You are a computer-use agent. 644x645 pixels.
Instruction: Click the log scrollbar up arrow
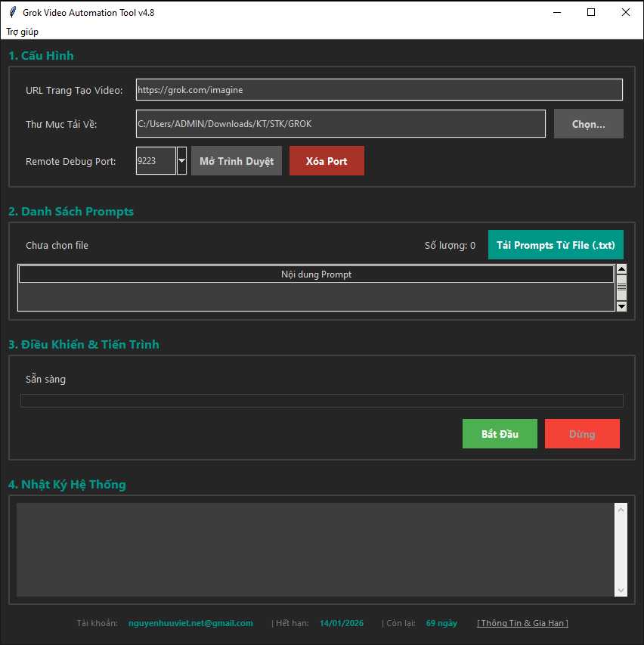coord(621,510)
